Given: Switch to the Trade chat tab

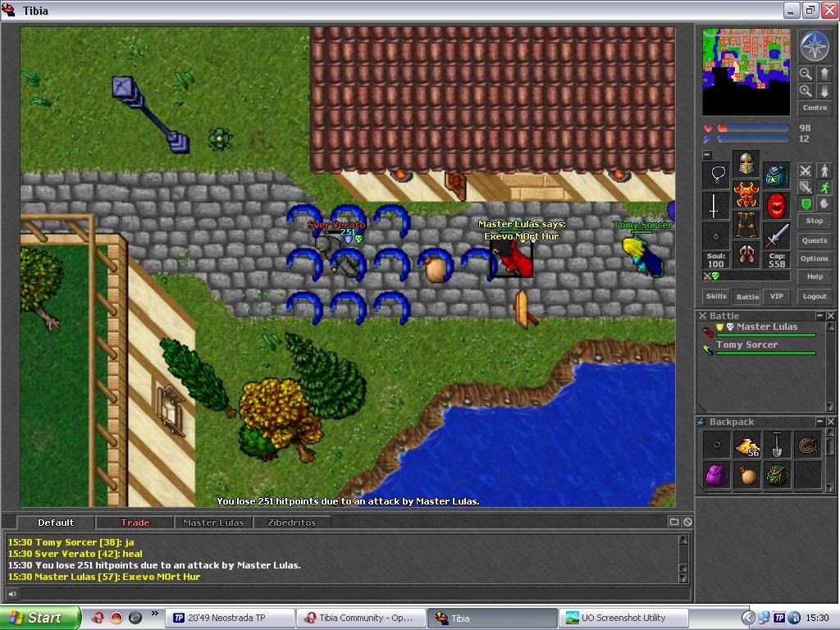Looking at the screenshot, I should [135, 523].
